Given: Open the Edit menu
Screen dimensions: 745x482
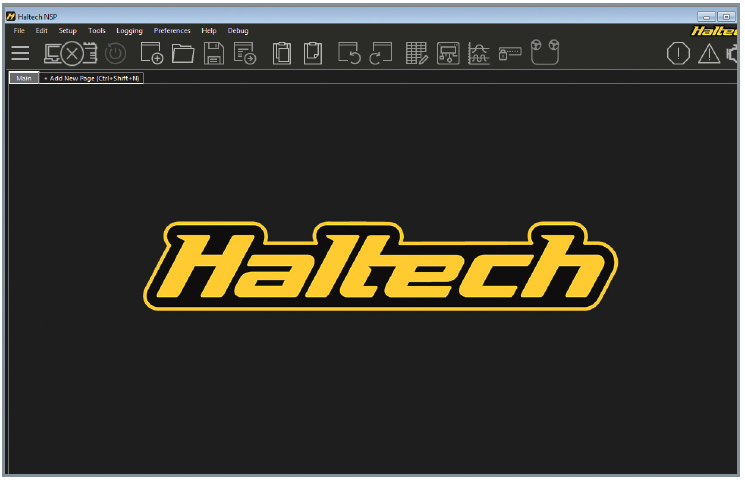Looking at the screenshot, I should click(x=41, y=30).
